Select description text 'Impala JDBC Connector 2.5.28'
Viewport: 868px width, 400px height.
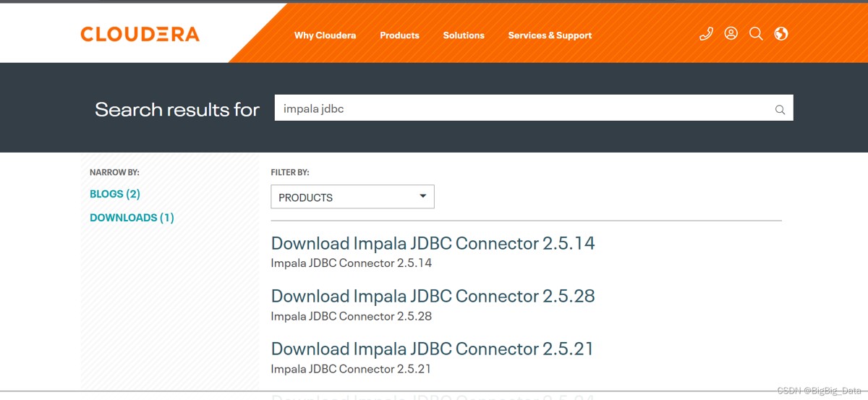351,316
